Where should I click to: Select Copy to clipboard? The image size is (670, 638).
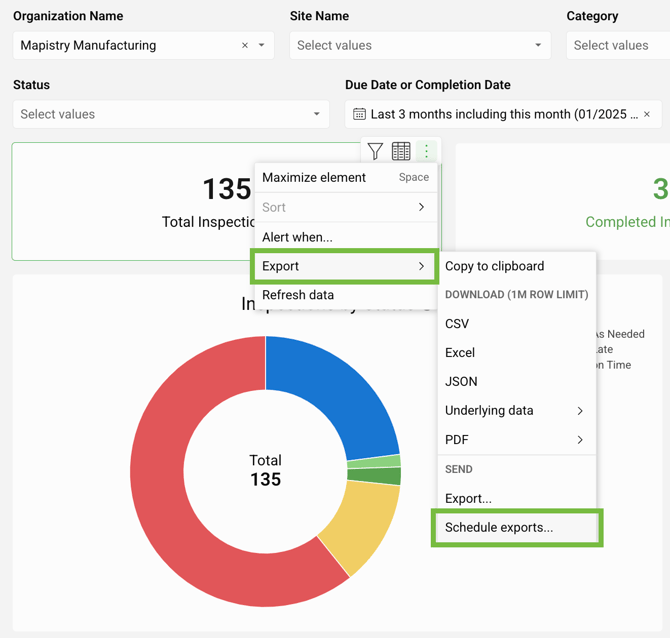(x=517, y=266)
